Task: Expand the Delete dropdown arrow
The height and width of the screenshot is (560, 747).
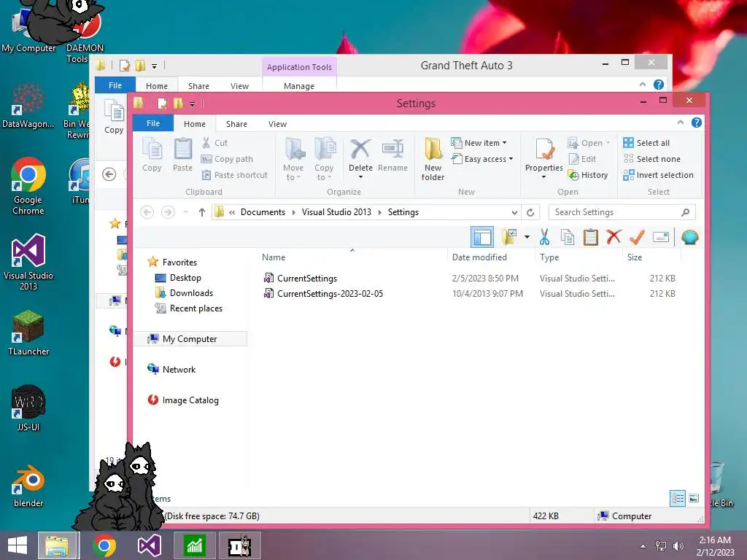Action: pos(360,177)
